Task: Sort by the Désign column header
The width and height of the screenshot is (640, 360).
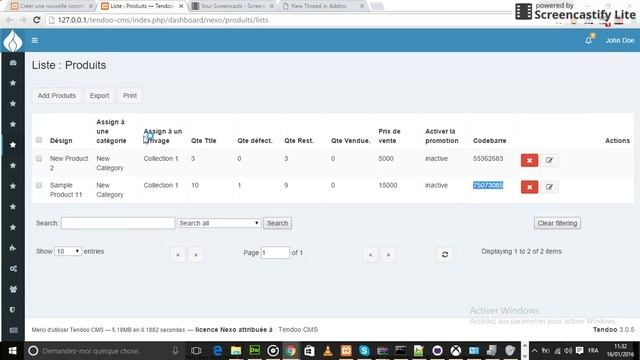Action: click(61, 140)
